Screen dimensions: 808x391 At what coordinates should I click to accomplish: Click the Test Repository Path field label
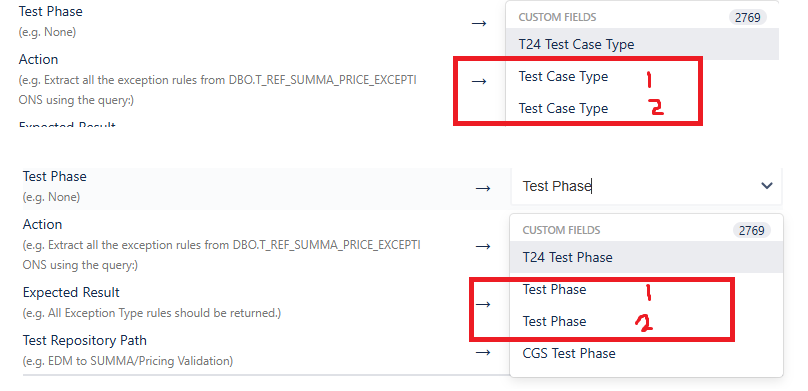coord(85,341)
